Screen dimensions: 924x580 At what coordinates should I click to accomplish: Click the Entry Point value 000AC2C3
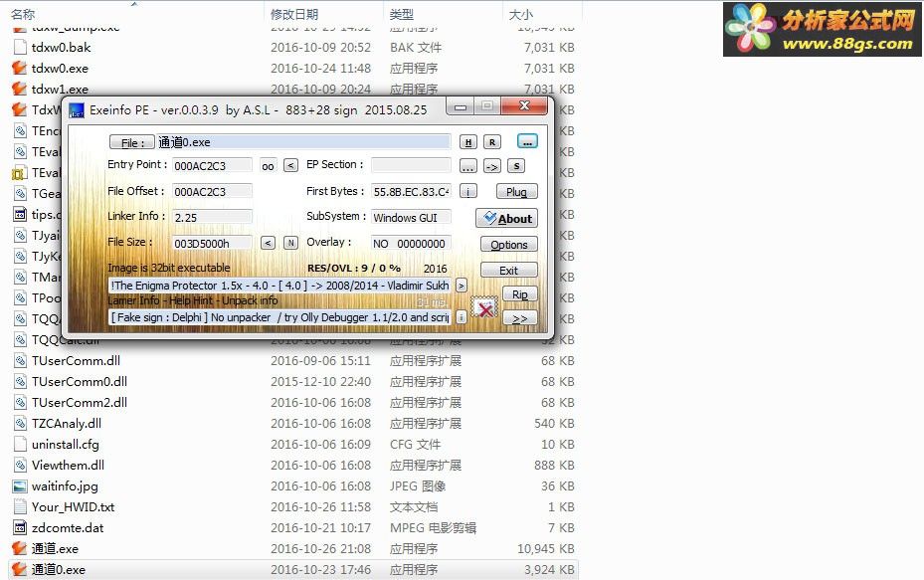[212, 165]
